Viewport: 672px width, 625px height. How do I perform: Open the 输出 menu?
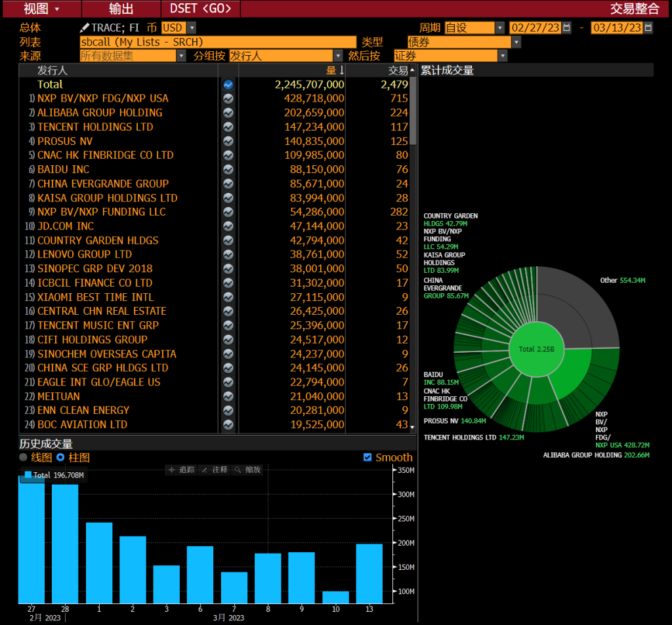tap(121, 9)
